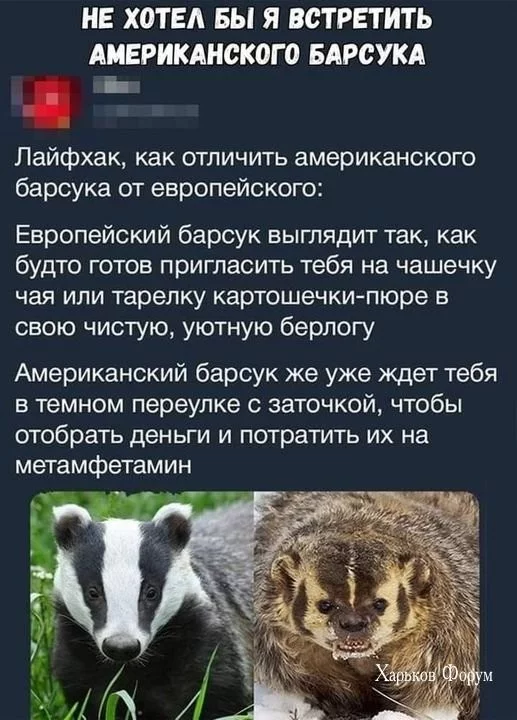517x720 pixels.
Task: Click the word метамфетамин
Action: pos(103,465)
